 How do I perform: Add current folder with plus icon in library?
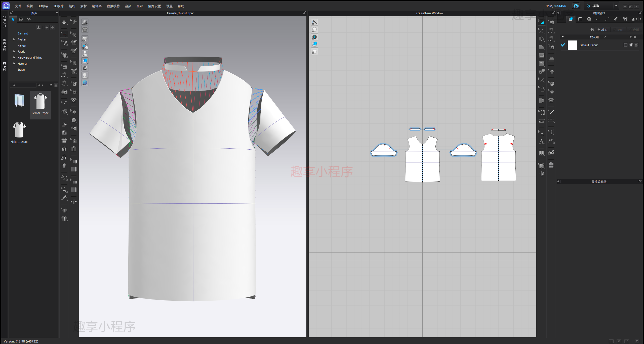point(47,27)
